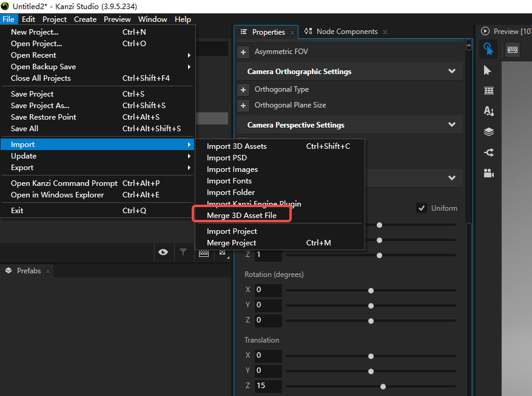The width and height of the screenshot is (532, 396).
Task: Click the Scale Z slider handle
Action: click(379, 256)
